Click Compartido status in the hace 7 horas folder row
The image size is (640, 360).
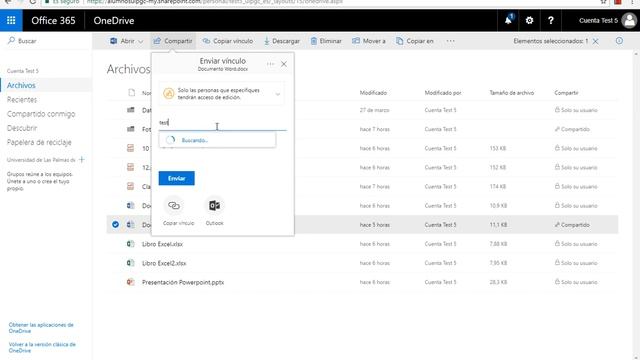[572, 129]
